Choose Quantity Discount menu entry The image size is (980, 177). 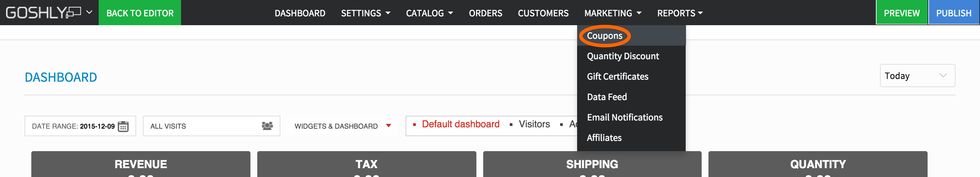[x=623, y=57]
